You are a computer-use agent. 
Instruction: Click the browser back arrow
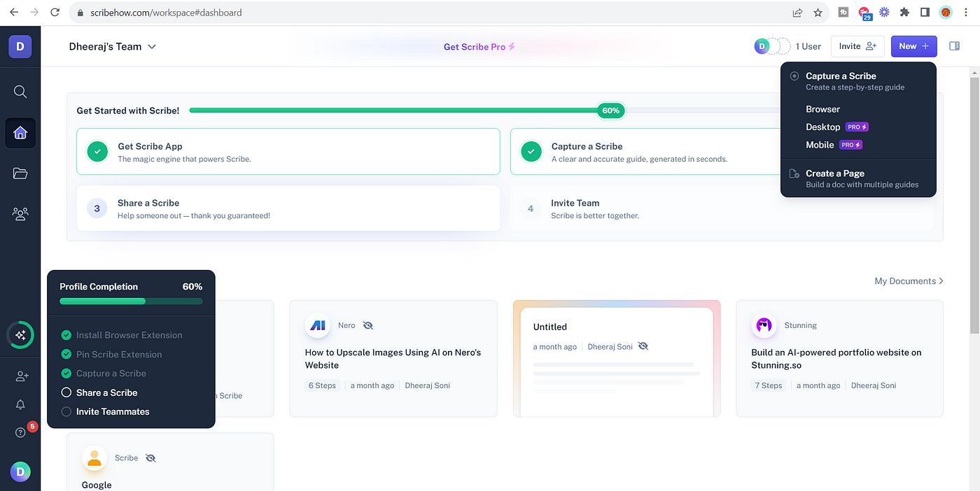tap(13, 12)
